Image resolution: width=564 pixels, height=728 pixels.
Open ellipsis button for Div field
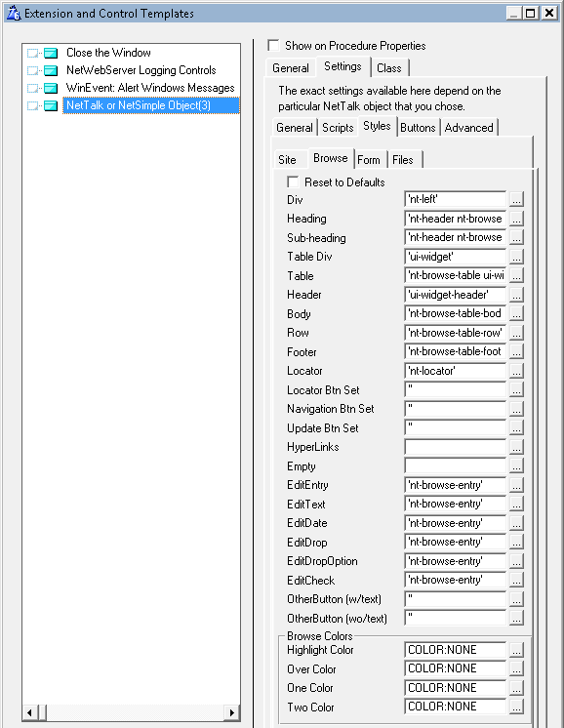516,199
